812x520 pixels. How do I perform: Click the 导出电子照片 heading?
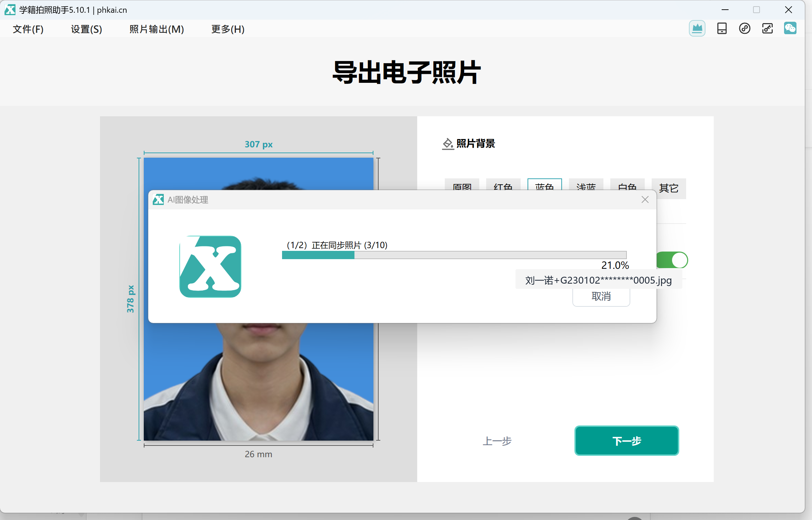pyautogui.click(x=406, y=72)
